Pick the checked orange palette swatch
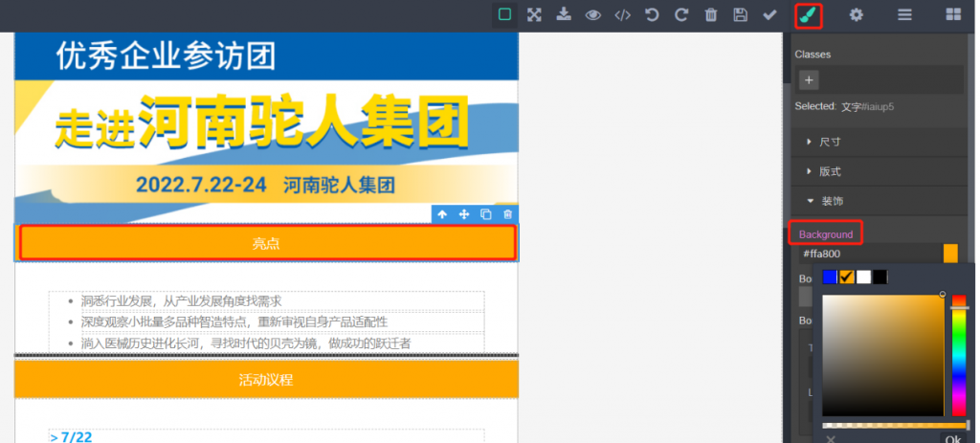980x443 pixels. [847, 277]
